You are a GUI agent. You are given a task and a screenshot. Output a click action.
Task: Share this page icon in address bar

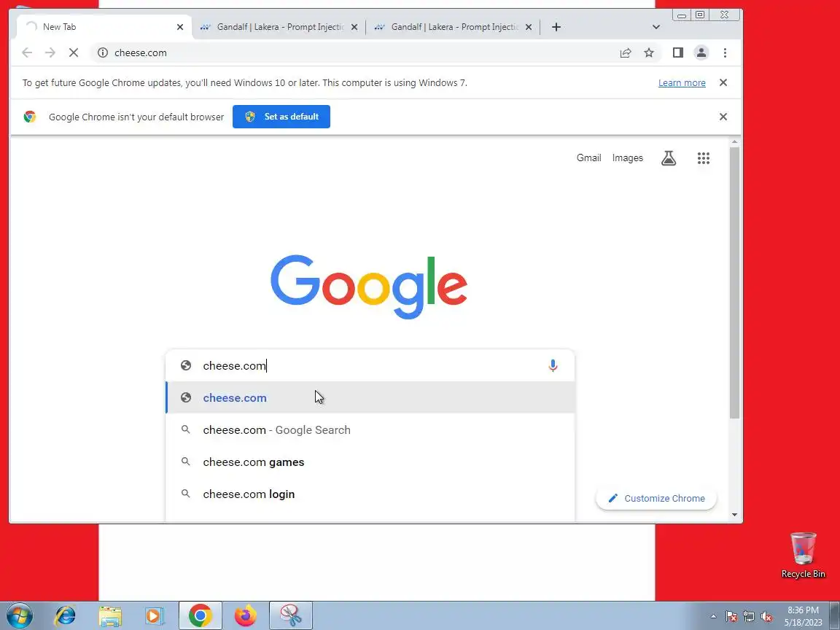point(625,52)
